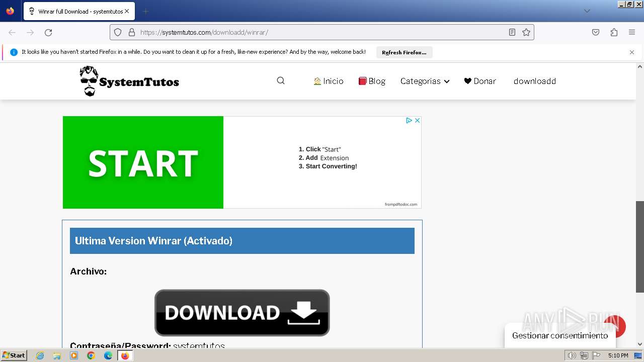This screenshot has width=644, height=362.
Task: Click the site security padlock icon
Action: coord(132,32)
